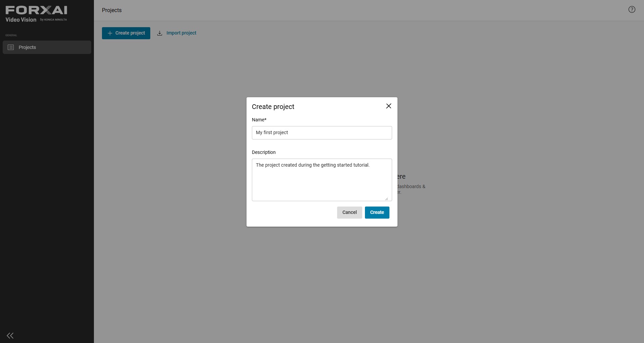Open Projects in the sidebar

coord(47,47)
